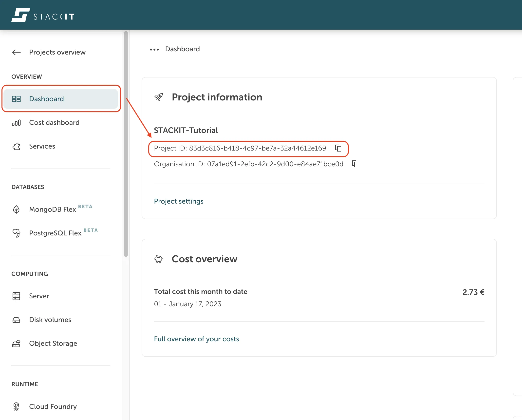Click the Dashboard breadcrumb label
Image resolution: width=522 pixels, height=420 pixels.
pos(182,49)
